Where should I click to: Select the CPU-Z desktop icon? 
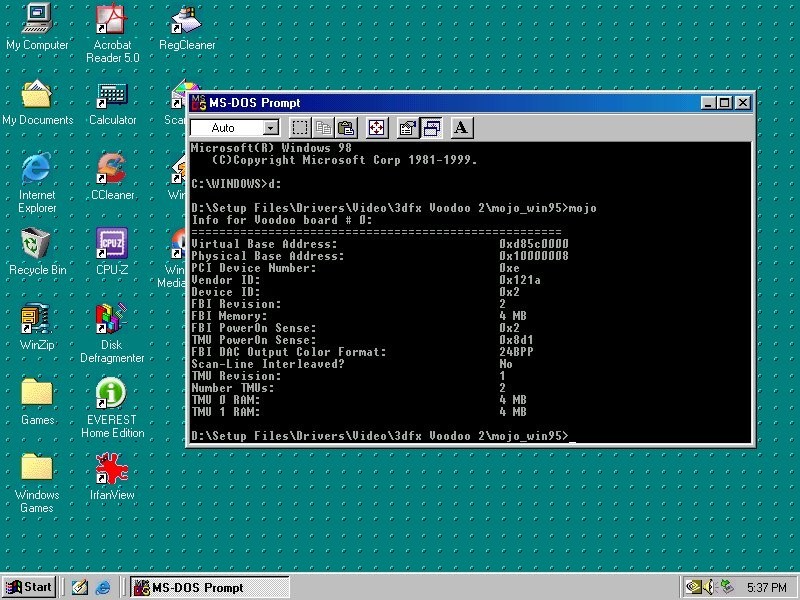pos(112,243)
